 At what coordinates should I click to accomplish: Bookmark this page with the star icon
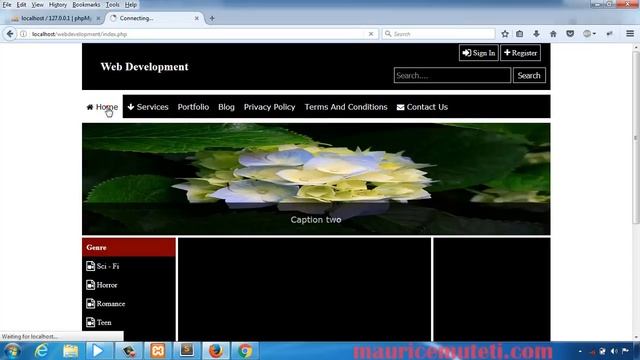[x=505, y=34]
